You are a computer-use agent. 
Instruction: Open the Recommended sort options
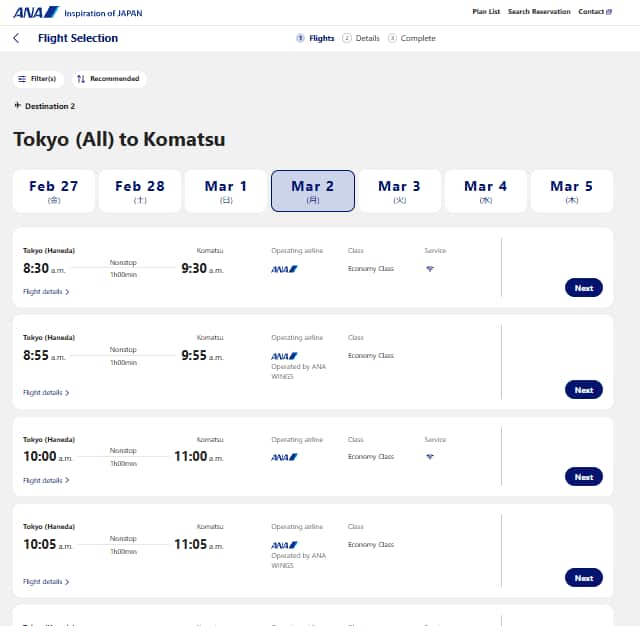pyautogui.click(x=108, y=79)
